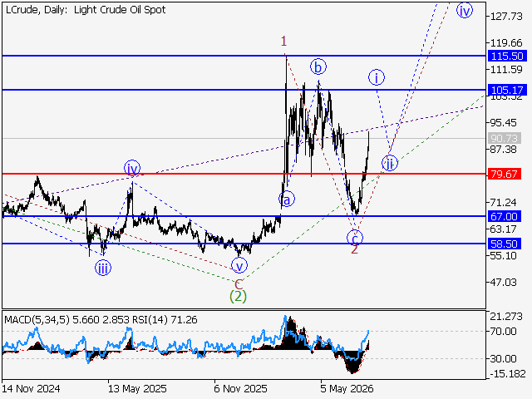
Task: Click the grey current price 90.73 label
Action: point(505,139)
